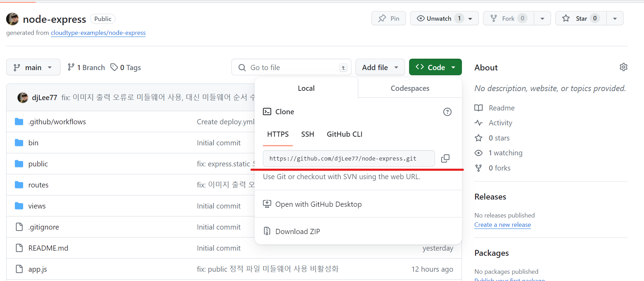Open the app.js file name
This screenshot has width=644, height=281.
coord(38,269)
